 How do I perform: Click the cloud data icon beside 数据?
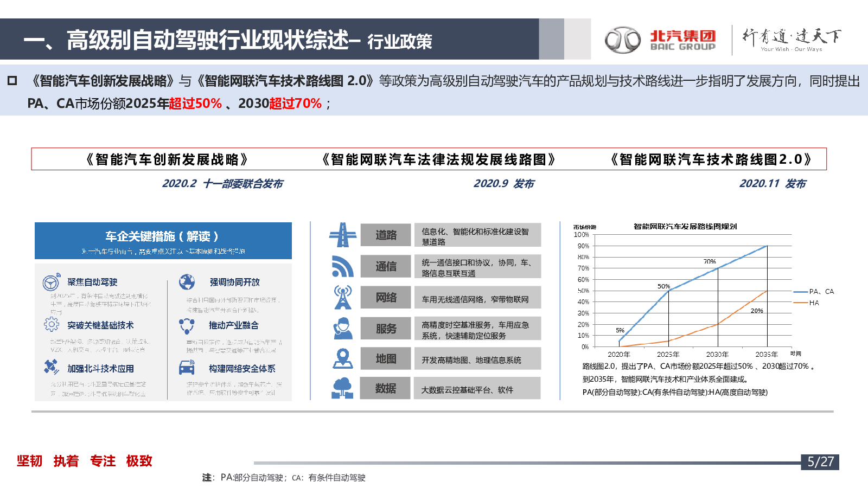tap(343, 388)
